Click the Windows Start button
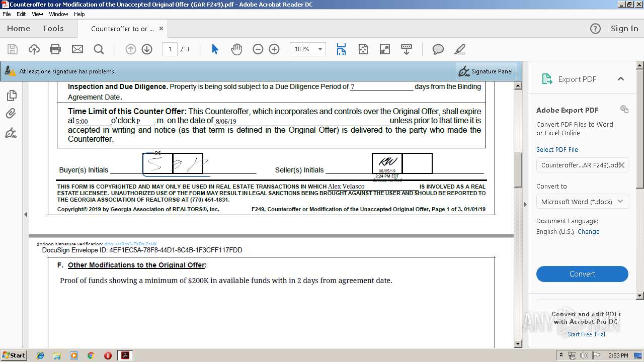The image size is (644, 362). tap(14, 355)
